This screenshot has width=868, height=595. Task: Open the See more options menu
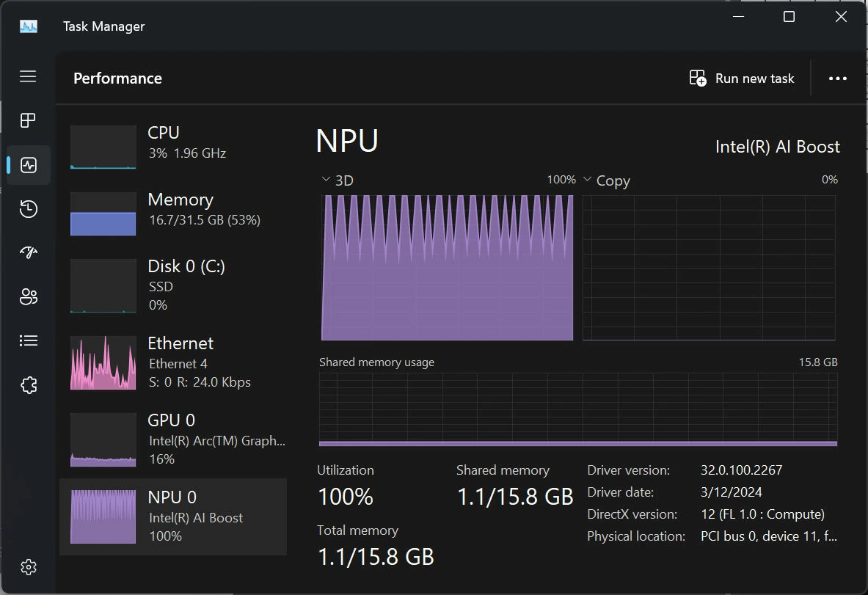[x=837, y=78]
